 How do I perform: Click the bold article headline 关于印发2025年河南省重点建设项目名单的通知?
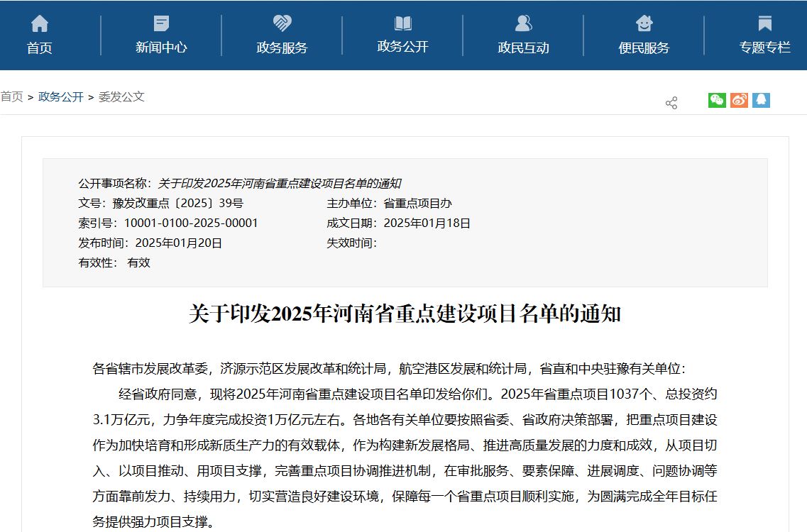(x=405, y=314)
